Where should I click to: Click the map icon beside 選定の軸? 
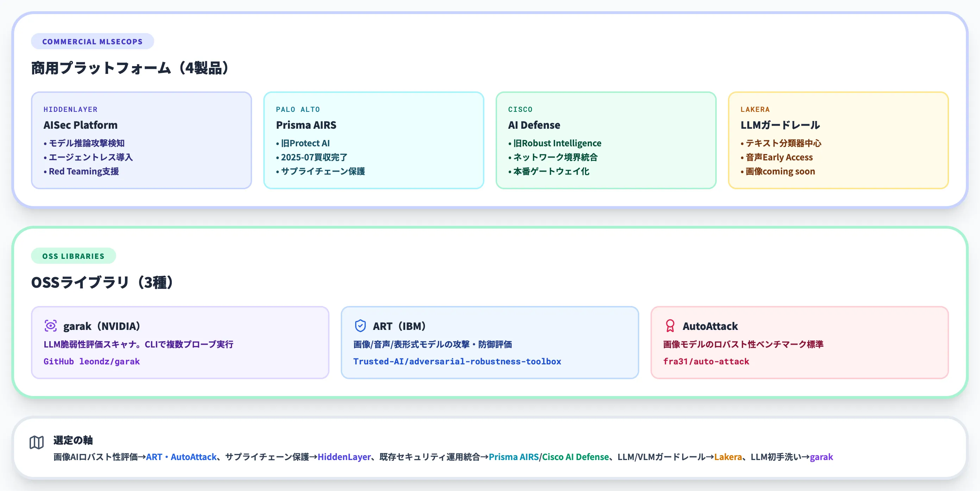[37, 442]
